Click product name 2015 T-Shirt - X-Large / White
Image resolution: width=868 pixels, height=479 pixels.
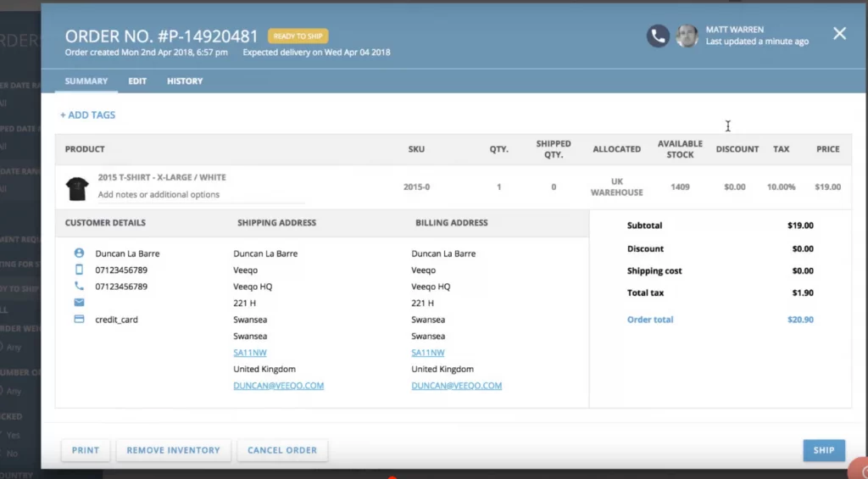coord(162,177)
